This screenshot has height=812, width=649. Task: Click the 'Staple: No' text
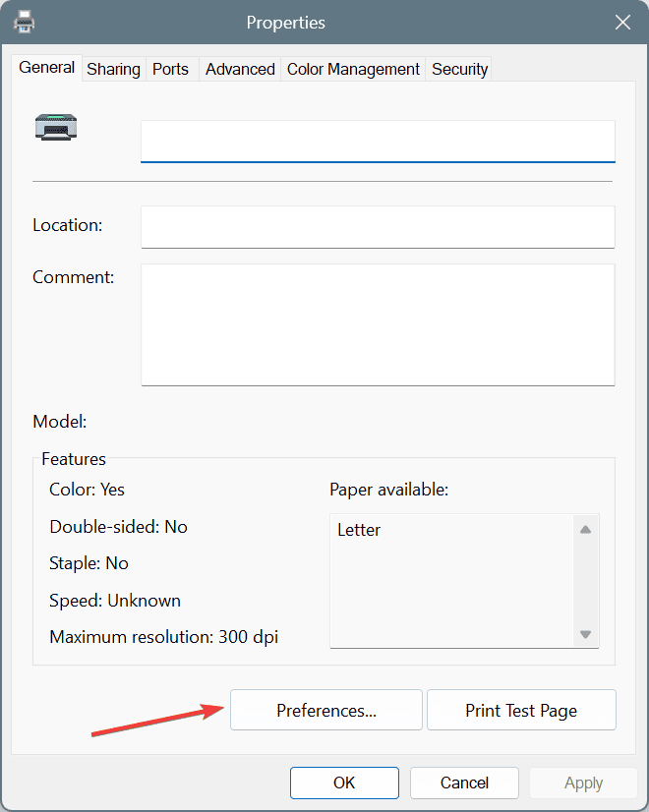pos(88,563)
